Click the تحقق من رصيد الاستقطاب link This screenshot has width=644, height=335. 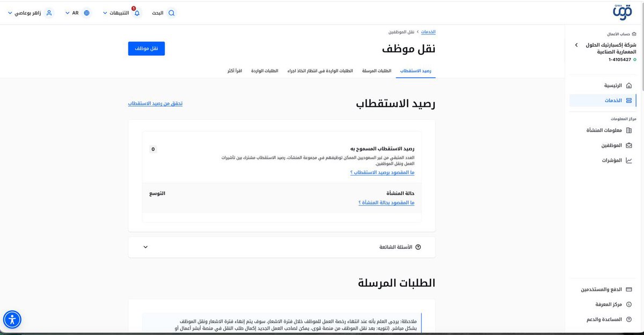pyautogui.click(x=156, y=103)
